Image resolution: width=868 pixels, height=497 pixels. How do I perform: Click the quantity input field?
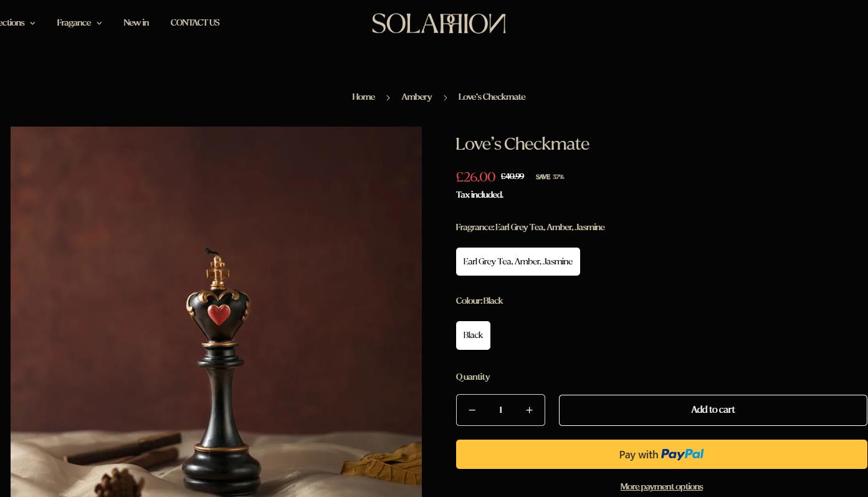500,410
